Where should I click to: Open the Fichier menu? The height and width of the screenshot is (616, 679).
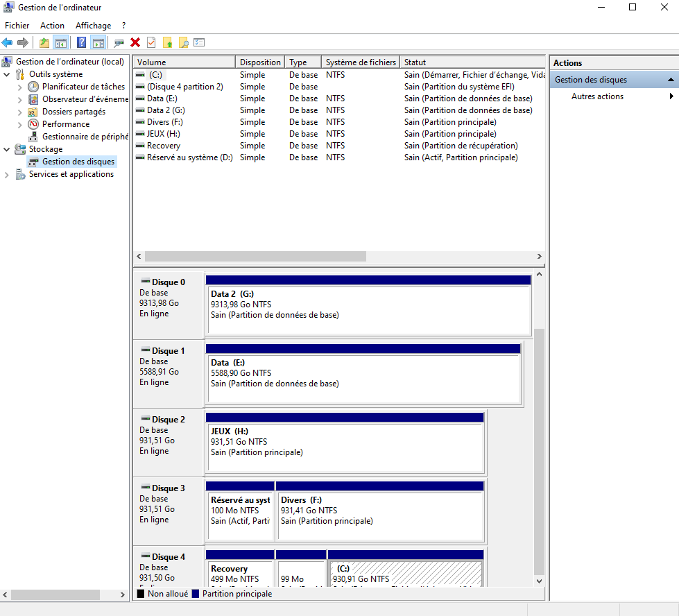point(17,26)
